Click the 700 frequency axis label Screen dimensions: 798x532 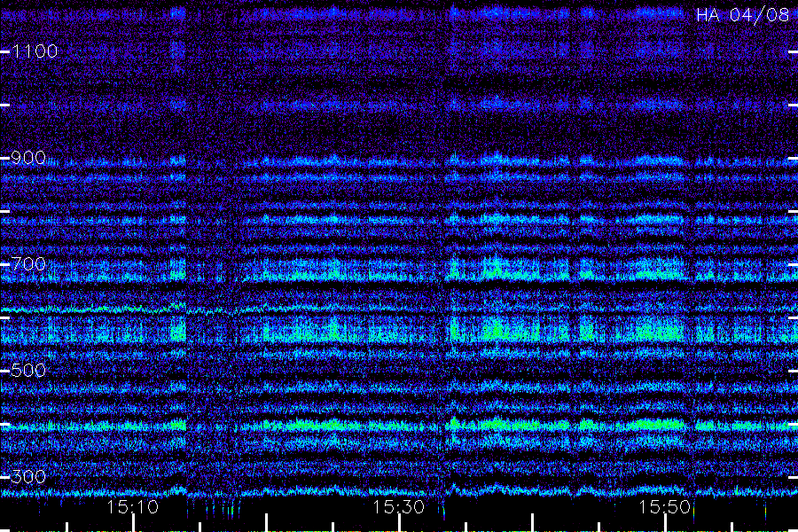click(28, 264)
